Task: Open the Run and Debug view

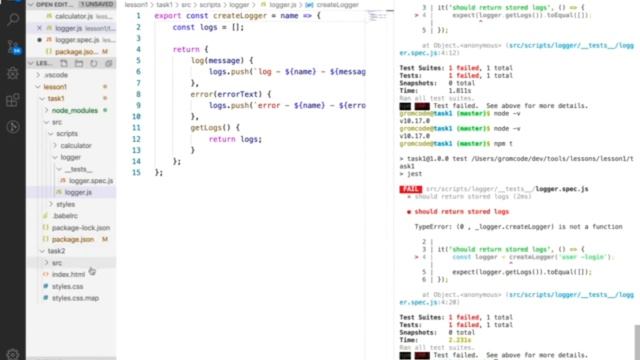Action: 13,73
